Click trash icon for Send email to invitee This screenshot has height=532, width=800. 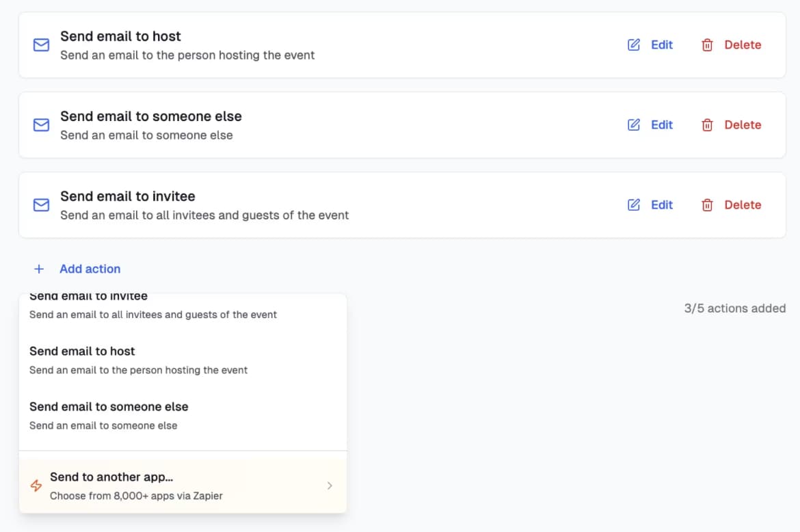(707, 205)
